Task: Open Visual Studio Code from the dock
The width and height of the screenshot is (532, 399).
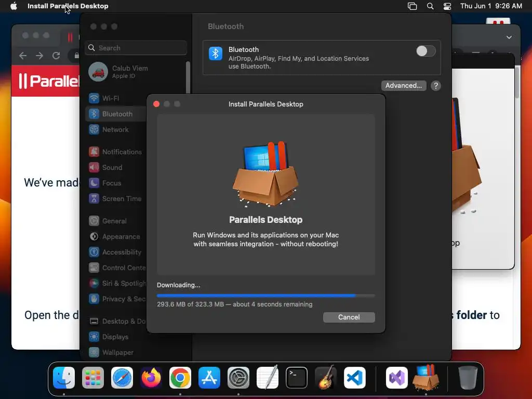Action: click(354, 378)
